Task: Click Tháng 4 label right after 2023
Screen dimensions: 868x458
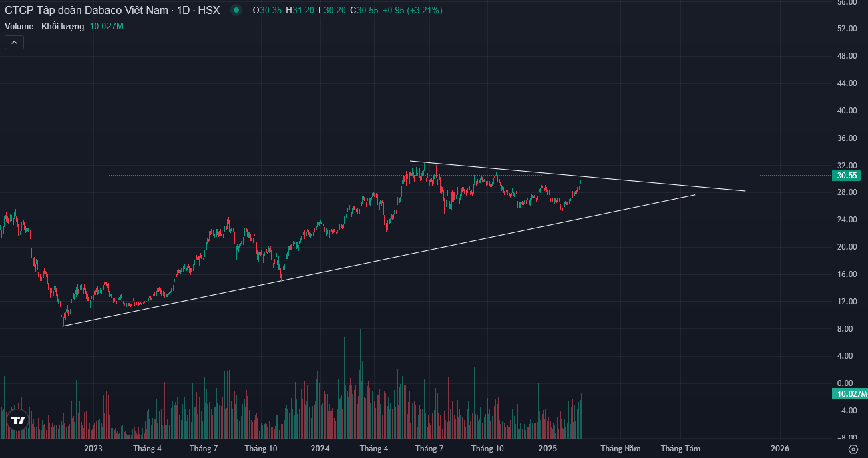Action: tap(147, 449)
